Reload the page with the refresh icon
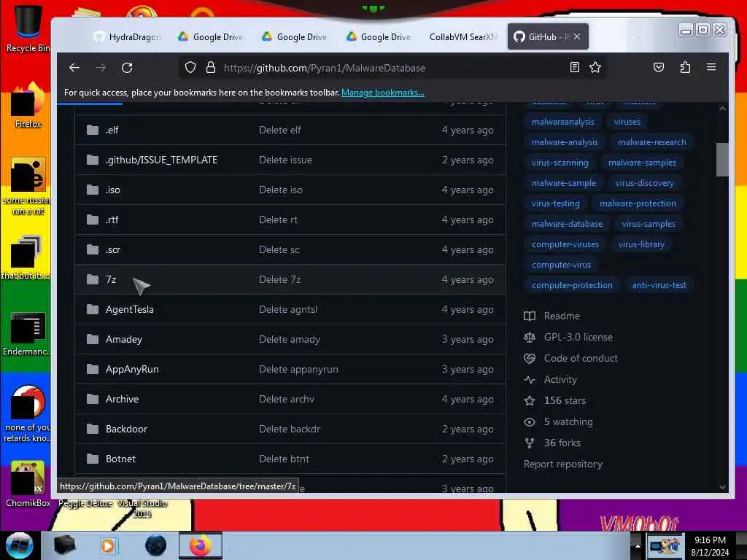Screen dimensions: 747x560 click(127, 68)
